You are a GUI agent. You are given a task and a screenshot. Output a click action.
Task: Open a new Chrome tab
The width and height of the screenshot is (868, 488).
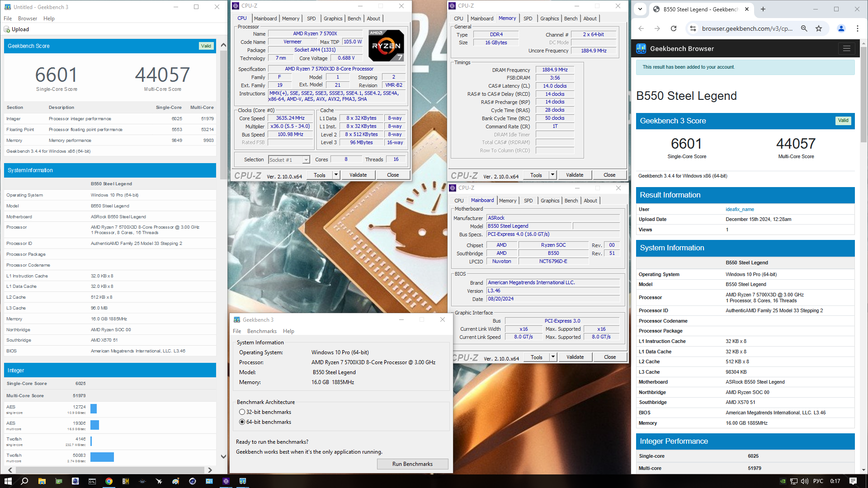pos(763,9)
